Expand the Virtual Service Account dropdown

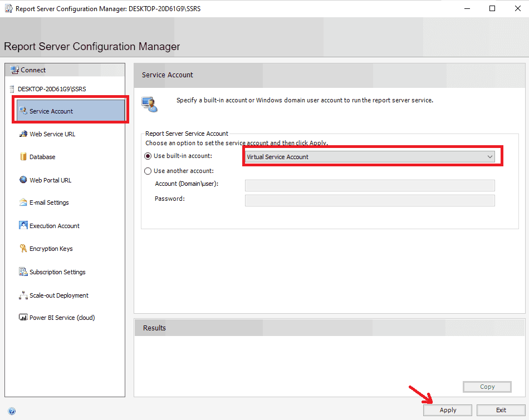(x=489, y=157)
